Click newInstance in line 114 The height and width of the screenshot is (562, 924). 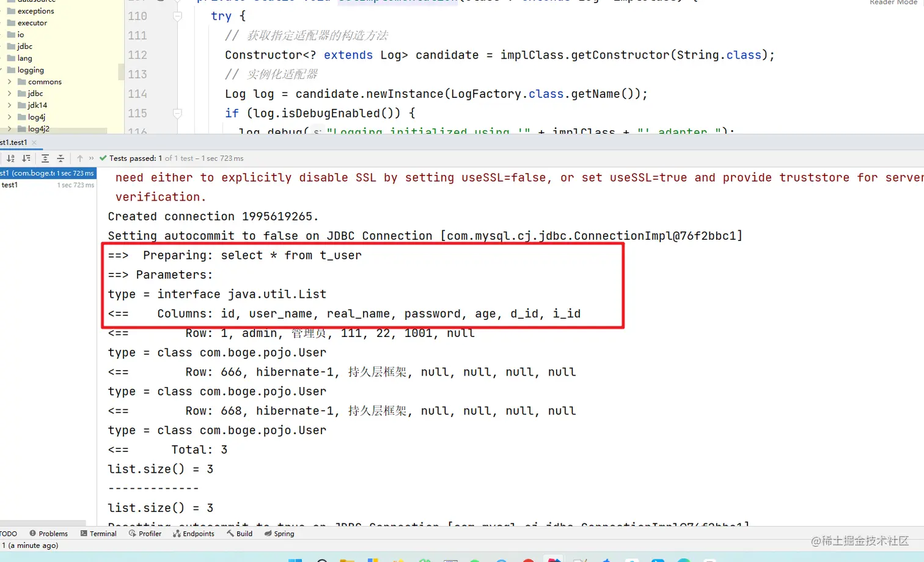[x=405, y=94]
